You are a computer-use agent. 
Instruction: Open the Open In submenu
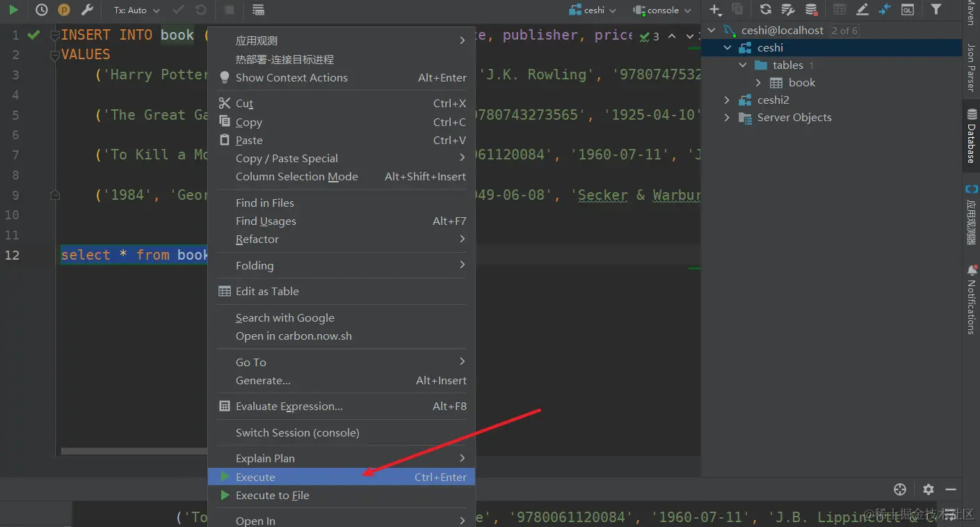pos(342,520)
